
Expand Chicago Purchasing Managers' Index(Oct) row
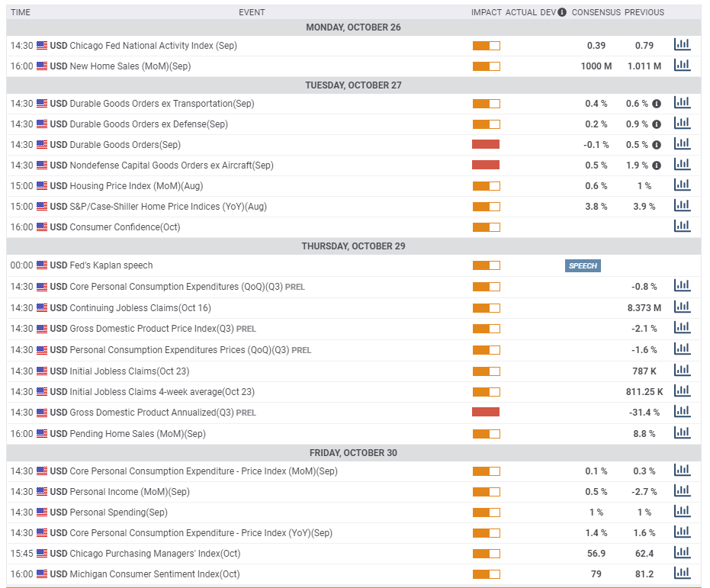[353, 553]
